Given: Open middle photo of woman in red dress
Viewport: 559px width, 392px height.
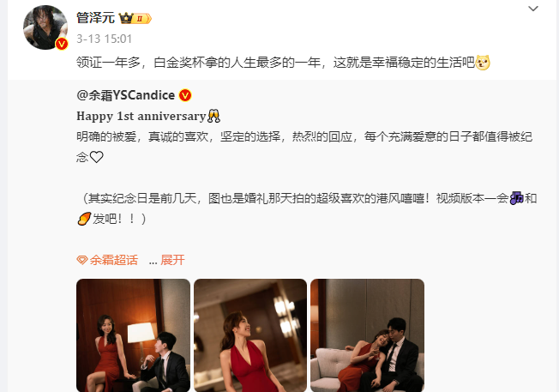Looking at the screenshot, I should point(250,335).
